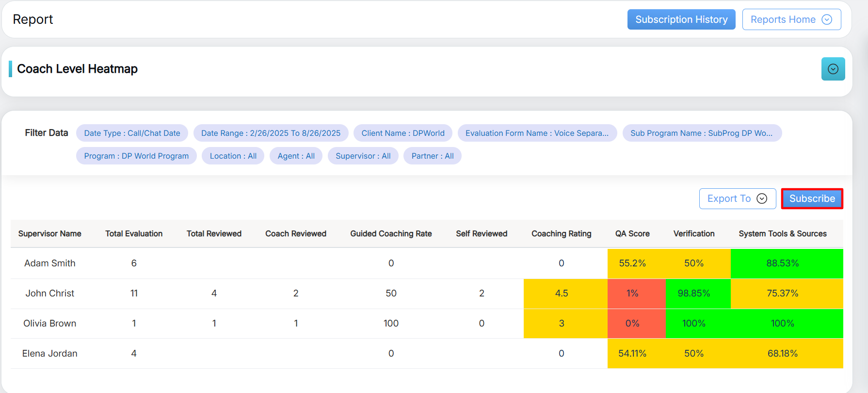Click Adam Smith's green 88.53% cell
Image resolution: width=868 pixels, height=393 pixels.
pos(782,263)
